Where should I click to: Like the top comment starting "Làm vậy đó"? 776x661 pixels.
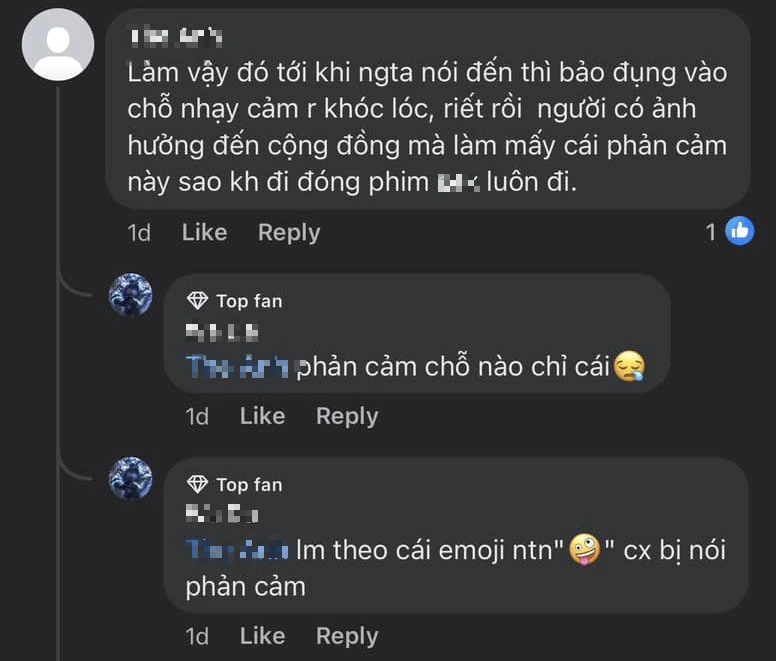[204, 232]
